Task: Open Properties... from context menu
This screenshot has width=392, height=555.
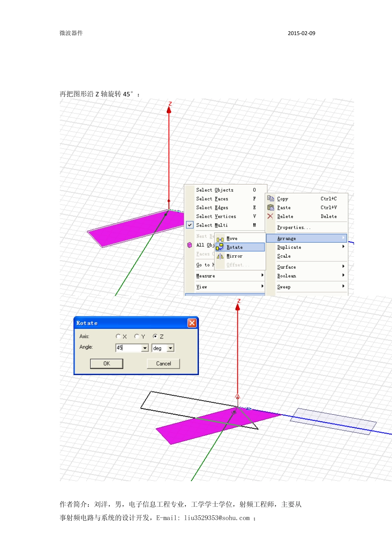Action: point(307,227)
